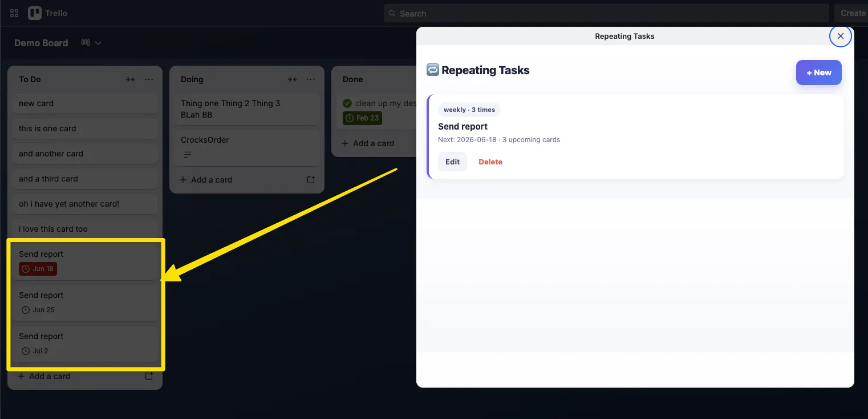Viewport: 868px width, 419px height.
Task: Open the 'and a third card' card
Action: pos(85,179)
